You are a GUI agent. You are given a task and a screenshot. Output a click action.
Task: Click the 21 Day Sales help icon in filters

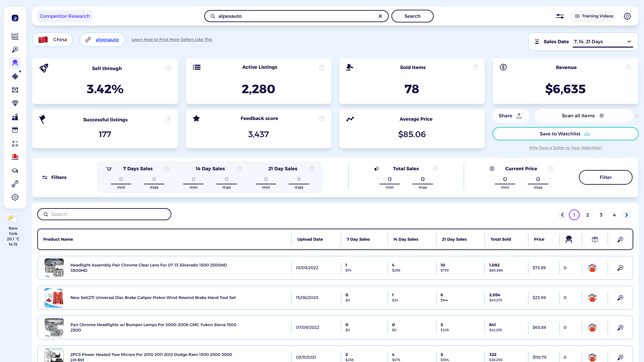click(x=312, y=169)
